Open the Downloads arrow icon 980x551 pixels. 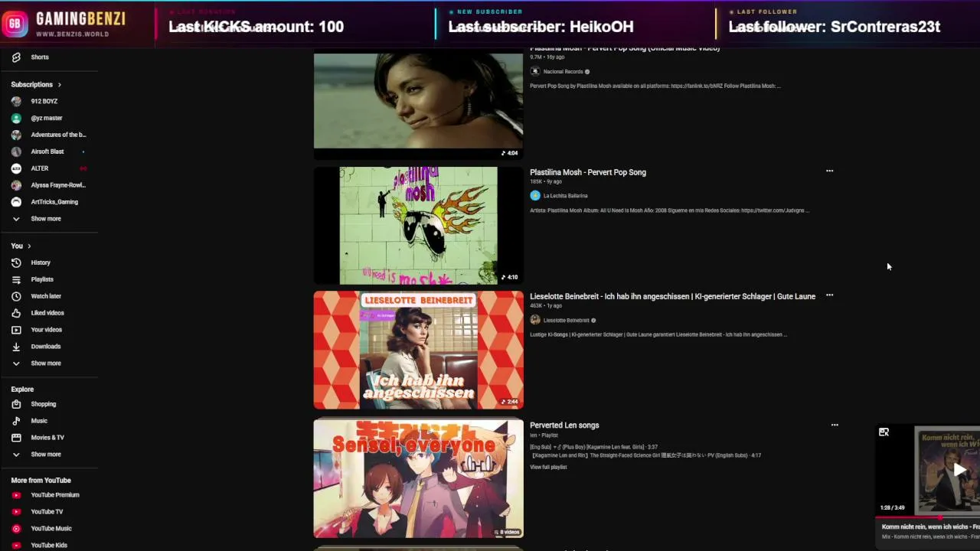coord(16,347)
